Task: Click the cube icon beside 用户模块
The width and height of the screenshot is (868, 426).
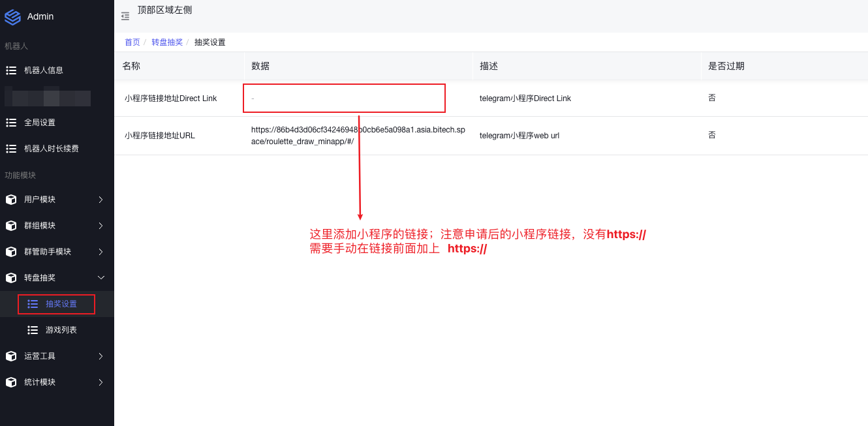Action: pos(11,200)
